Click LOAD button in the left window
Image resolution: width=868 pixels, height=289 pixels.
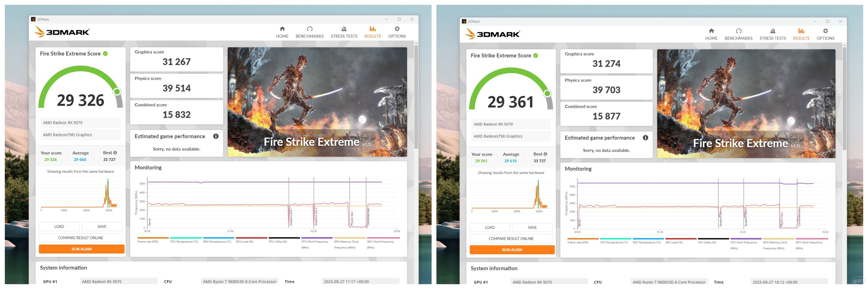coord(59,226)
